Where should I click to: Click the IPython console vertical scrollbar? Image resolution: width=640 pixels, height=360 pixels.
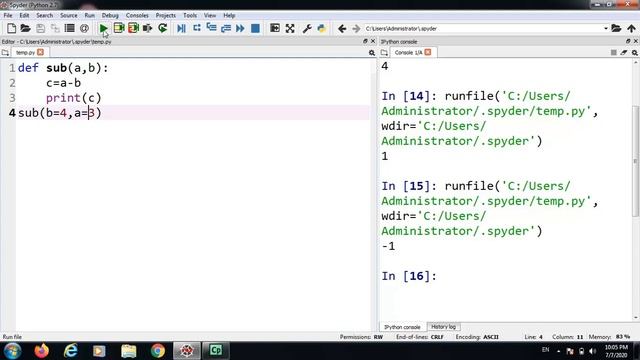tap(636, 161)
